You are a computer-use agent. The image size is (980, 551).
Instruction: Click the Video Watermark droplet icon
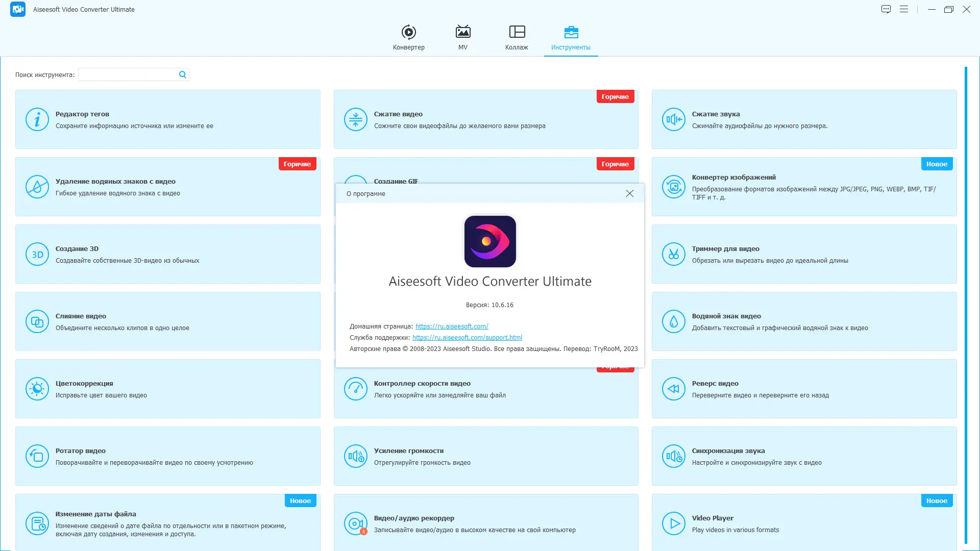point(673,321)
